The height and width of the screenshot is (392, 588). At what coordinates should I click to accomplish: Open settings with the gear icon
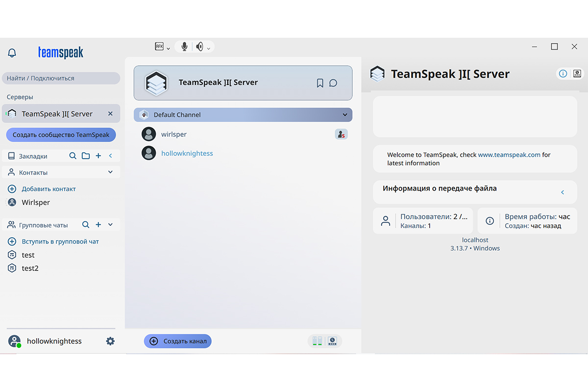[110, 341]
